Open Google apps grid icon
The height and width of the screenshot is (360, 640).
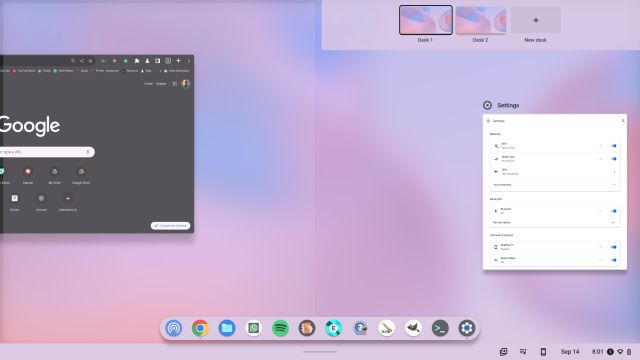pos(175,84)
